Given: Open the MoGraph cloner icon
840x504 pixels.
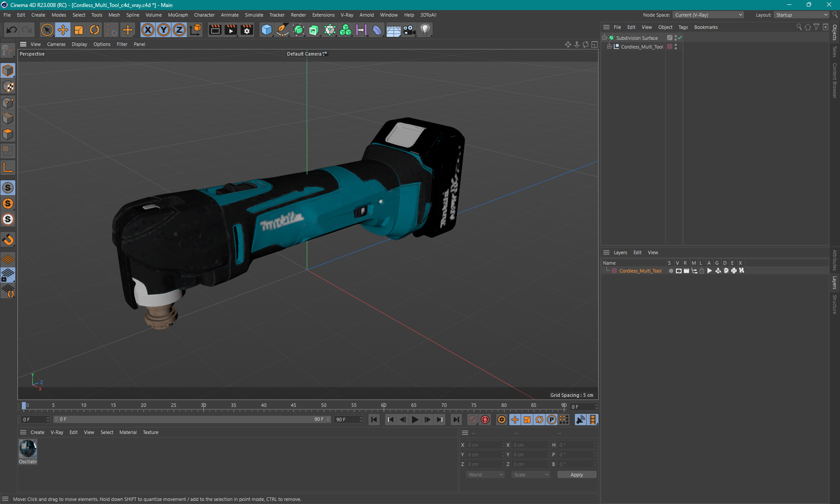Looking at the screenshot, I should coord(346,30).
